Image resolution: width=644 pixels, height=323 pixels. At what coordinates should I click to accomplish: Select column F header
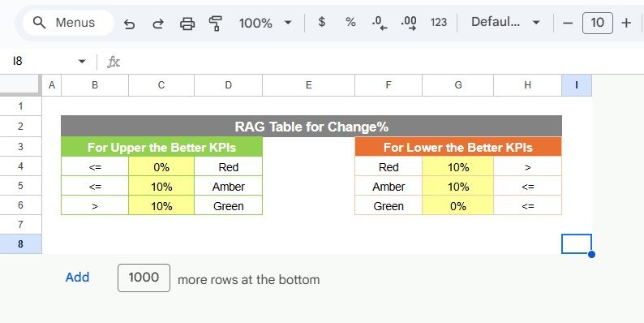(389, 85)
